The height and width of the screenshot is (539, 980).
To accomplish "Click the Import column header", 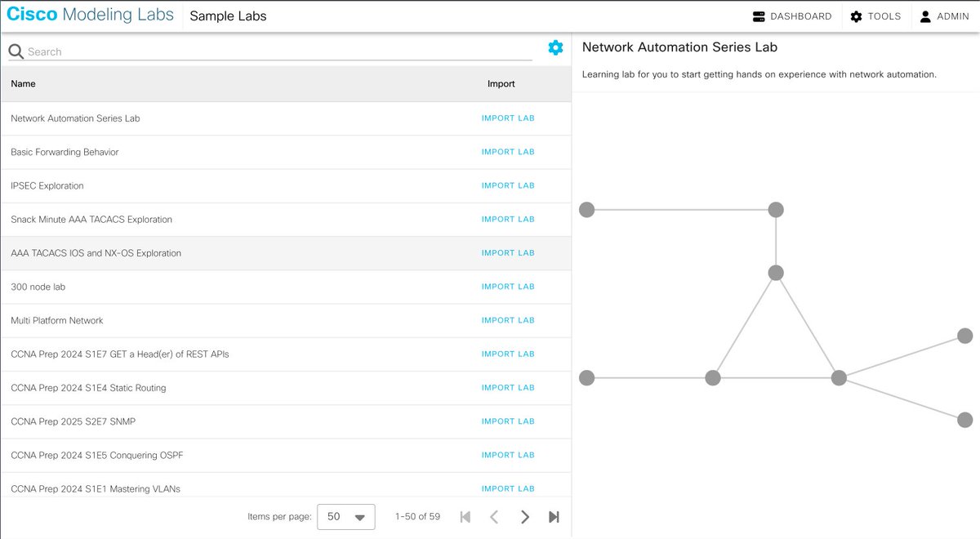I will pos(501,83).
